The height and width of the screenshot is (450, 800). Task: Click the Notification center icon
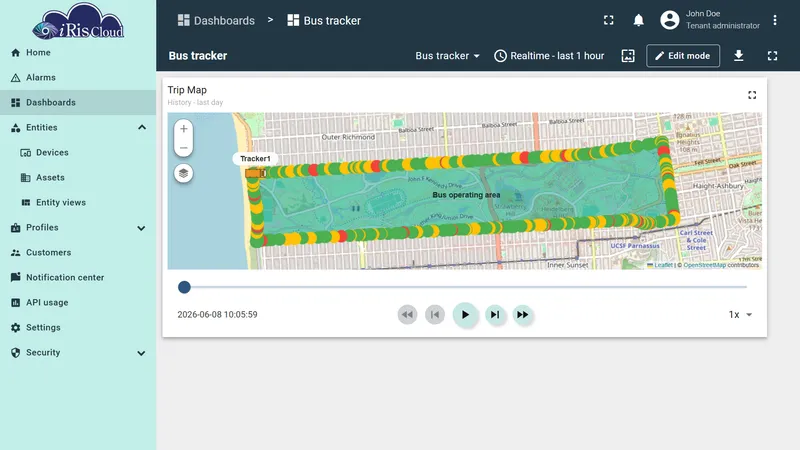click(15, 277)
